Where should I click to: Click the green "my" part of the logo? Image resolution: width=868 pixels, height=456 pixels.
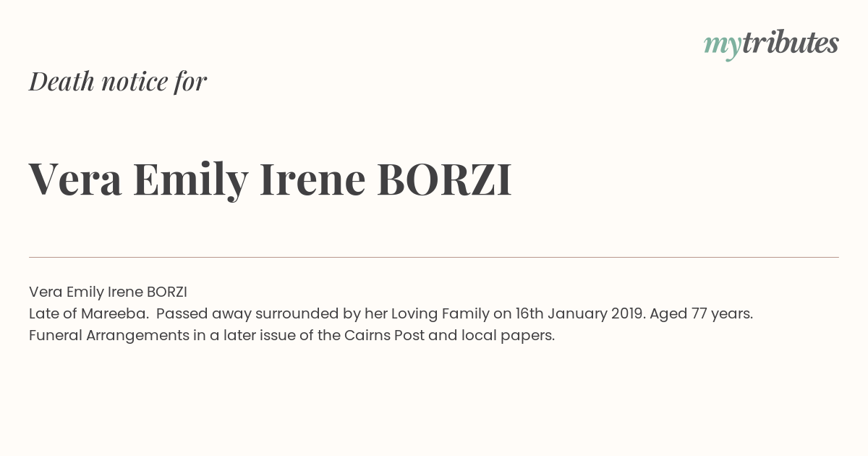723,47
